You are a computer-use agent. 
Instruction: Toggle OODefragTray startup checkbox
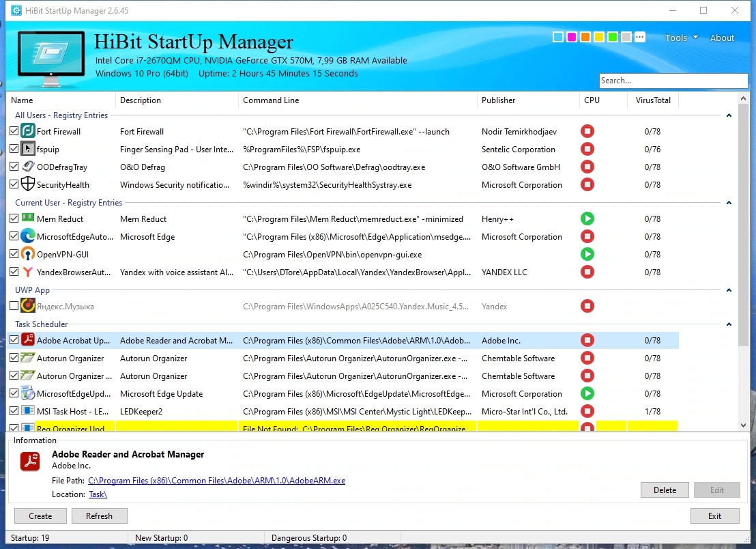[x=14, y=167]
